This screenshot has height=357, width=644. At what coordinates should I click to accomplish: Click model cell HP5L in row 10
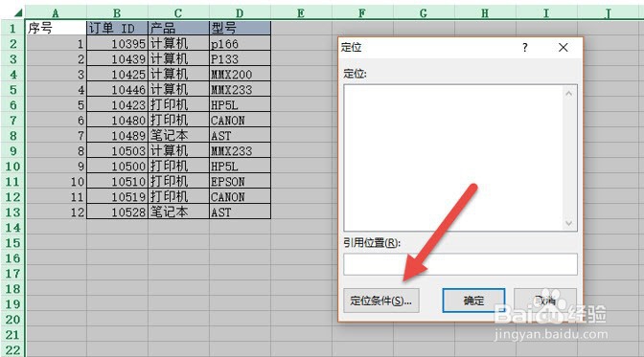(240, 167)
